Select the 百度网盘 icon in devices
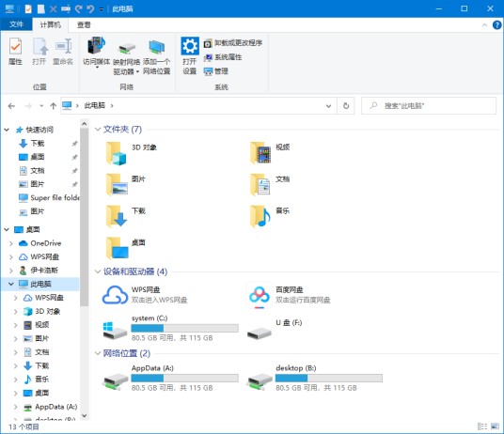The height and width of the screenshot is (434, 504). pyautogui.click(x=260, y=295)
